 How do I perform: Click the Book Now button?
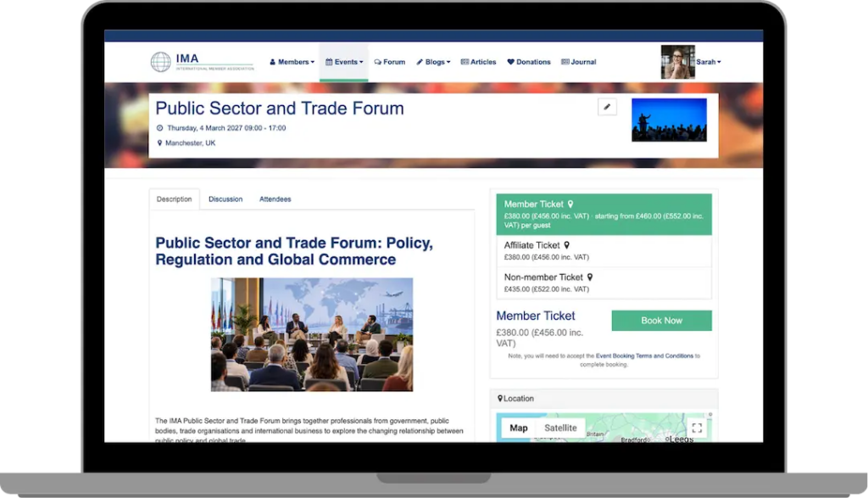coord(661,321)
